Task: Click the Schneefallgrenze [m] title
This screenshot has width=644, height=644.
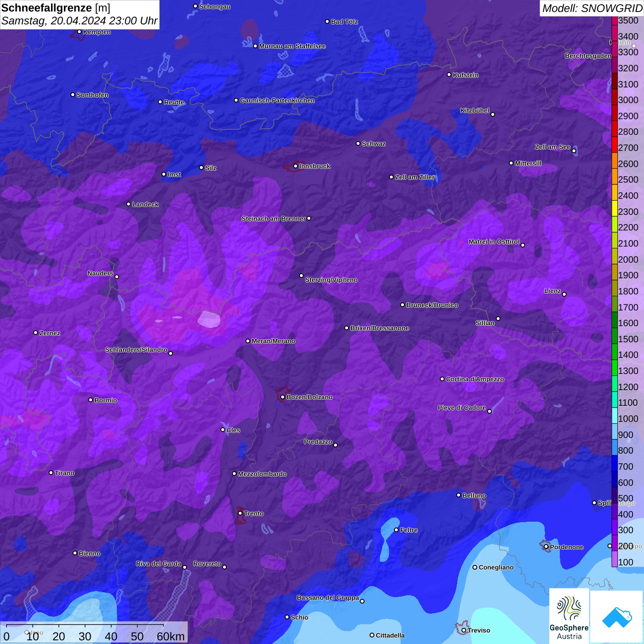Action: (x=56, y=8)
